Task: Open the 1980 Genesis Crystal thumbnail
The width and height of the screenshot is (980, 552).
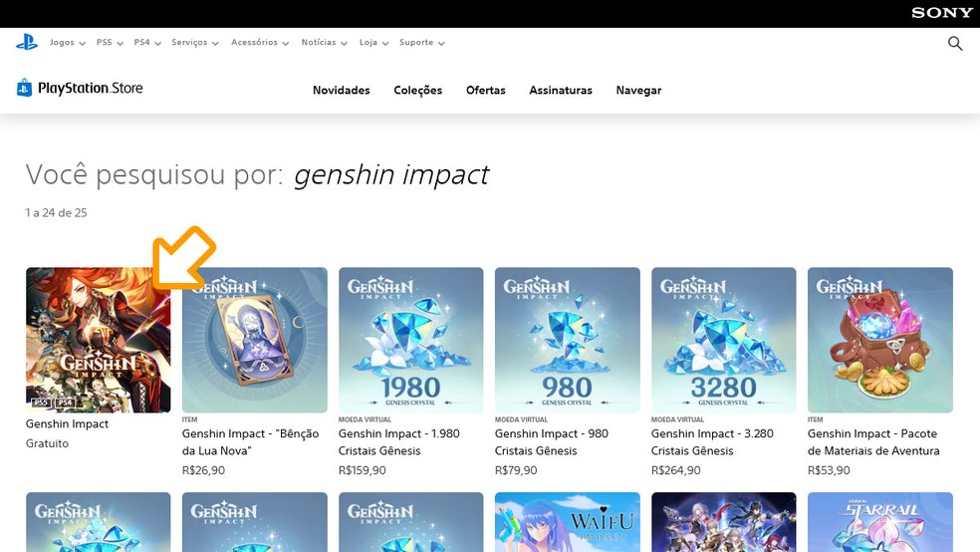Action: (x=410, y=340)
